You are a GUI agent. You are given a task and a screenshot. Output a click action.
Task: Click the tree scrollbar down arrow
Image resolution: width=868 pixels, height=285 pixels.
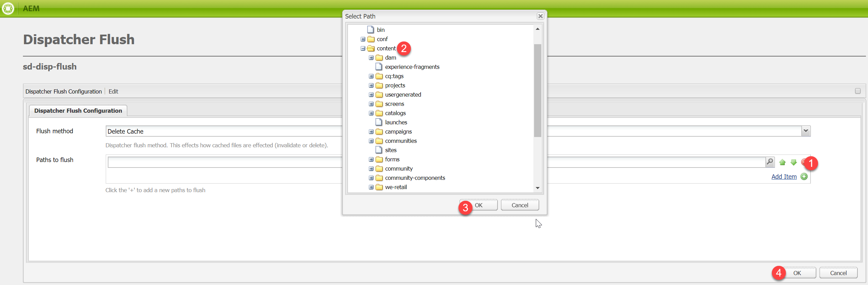point(537,188)
